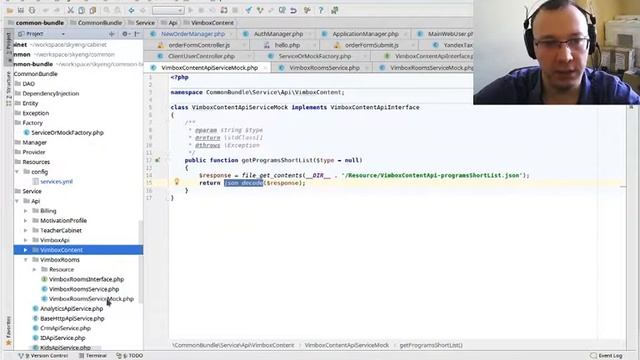
Task: Select CrmApiService.php in the project tree
Action: tap(65, 328)
